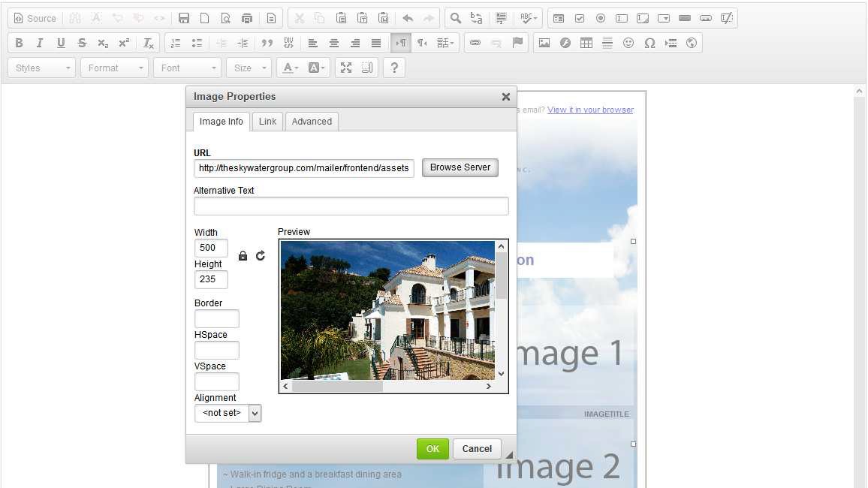Toggle Bold formatting
Image resolution: width=868 pixels, height=488 pixels.
pos(19,43)
